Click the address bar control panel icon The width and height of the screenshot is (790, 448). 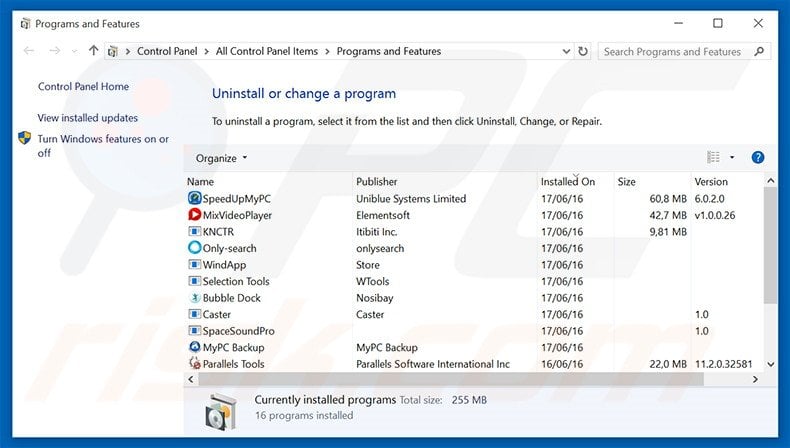[x=113, y=51]
